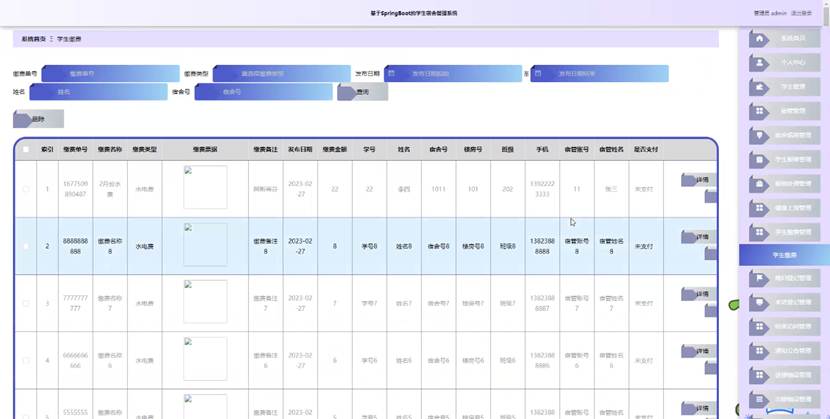
Task: Open the 缴费类型 dropdown filter
Action: click(282, 74)
